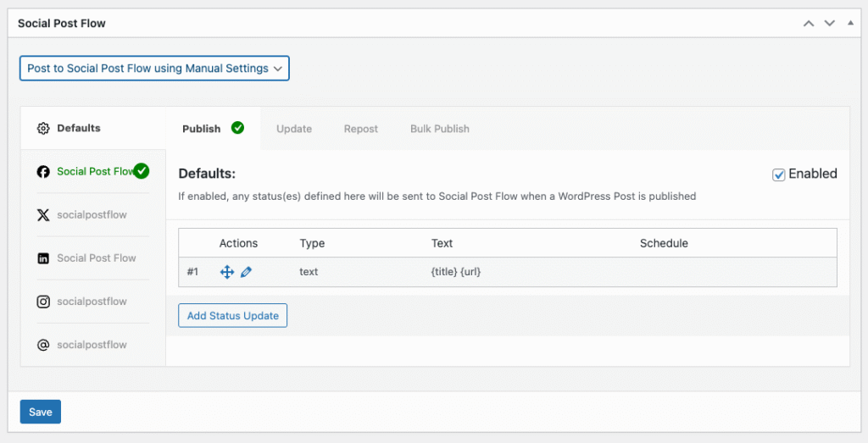Click the {title} {url} text cell
This screenshot has width=868, height=443.
455,272
